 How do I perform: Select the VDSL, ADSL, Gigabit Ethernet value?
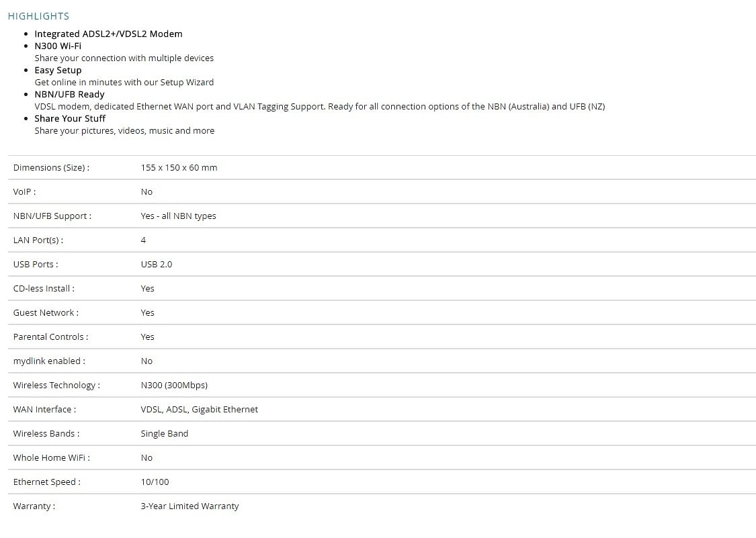pyautogui.click(x=199, y=409)
